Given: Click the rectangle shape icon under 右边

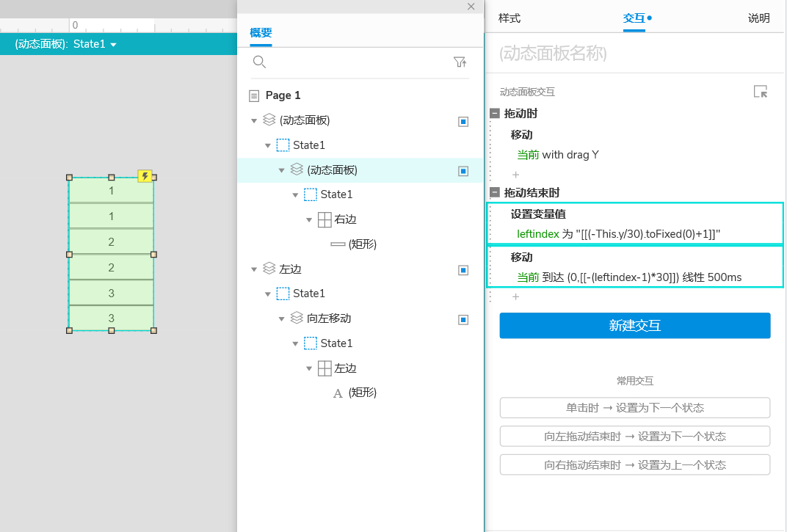Looking at the screenshot, I should 338,244.
